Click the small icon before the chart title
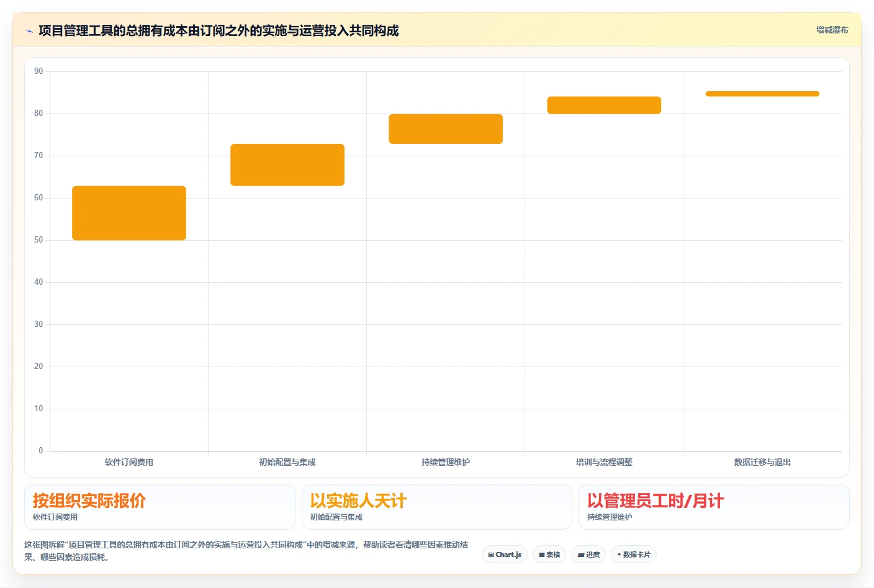The image size is (874, 588). pos(29,31)
